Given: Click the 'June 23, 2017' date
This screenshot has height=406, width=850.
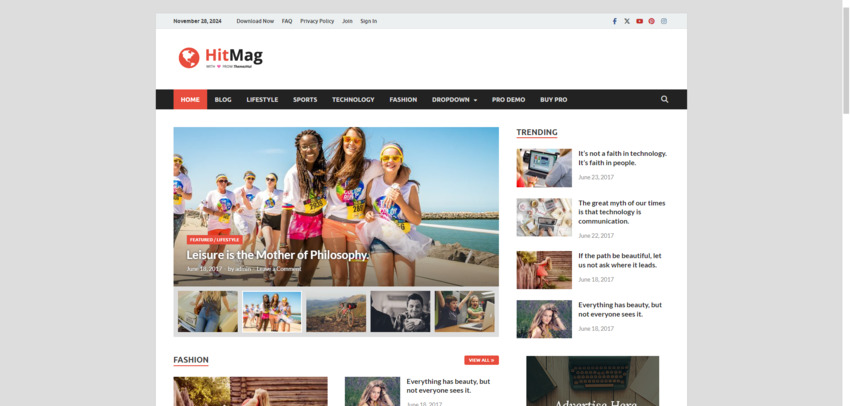Looking at the screenshot, I should tap(596, 177).
